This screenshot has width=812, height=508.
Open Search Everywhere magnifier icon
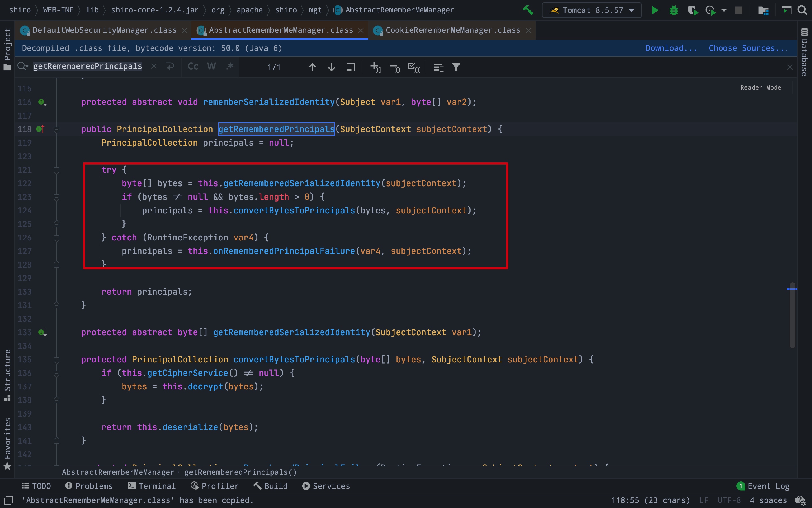coord(802,10)
